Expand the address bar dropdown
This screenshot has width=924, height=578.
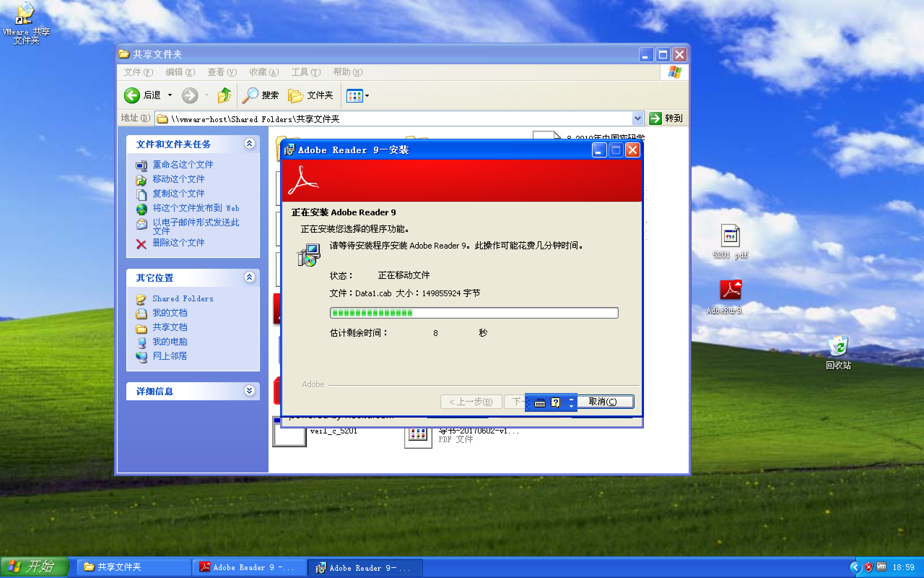pos(637,118)
